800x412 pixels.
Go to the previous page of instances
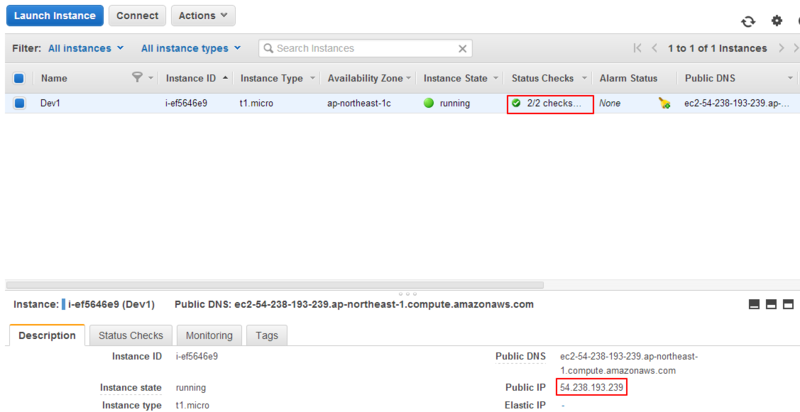pyautogui.click(x=655, y=48)
